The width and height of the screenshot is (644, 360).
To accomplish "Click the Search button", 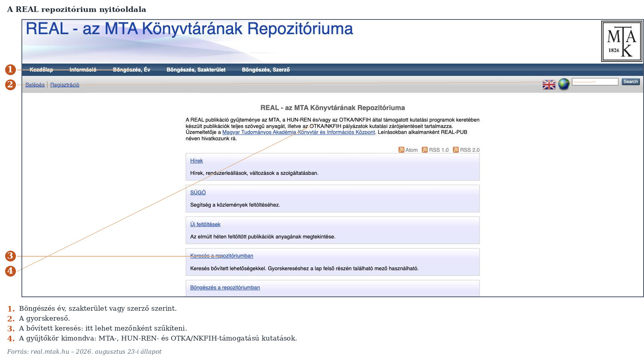I will point(631,81).
